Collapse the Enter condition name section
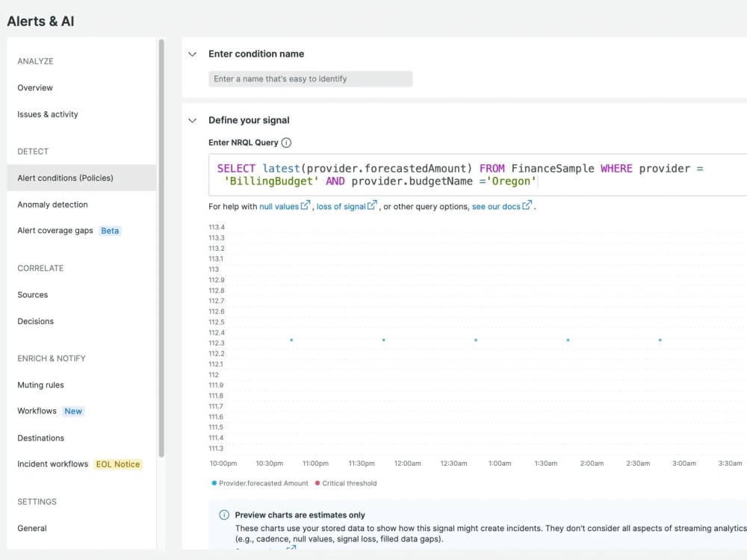The width and height of the screenshot is (747, 560). click(193, 55)
